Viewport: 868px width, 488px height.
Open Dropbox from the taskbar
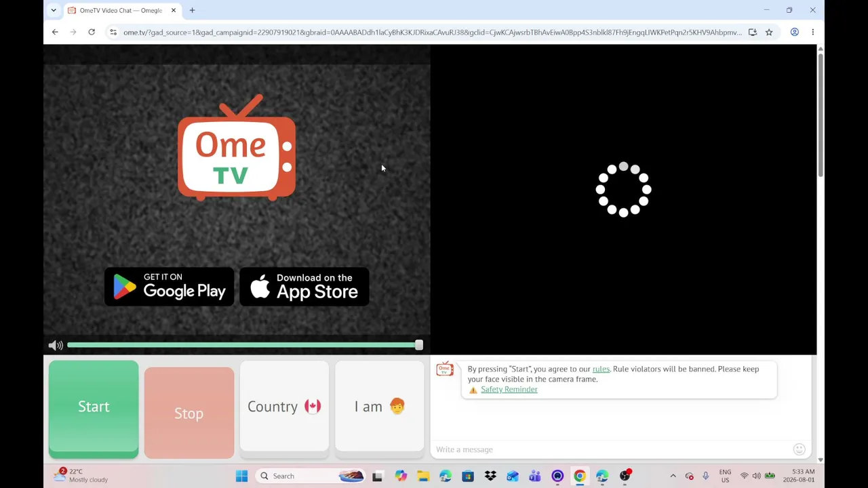point(490,476)
